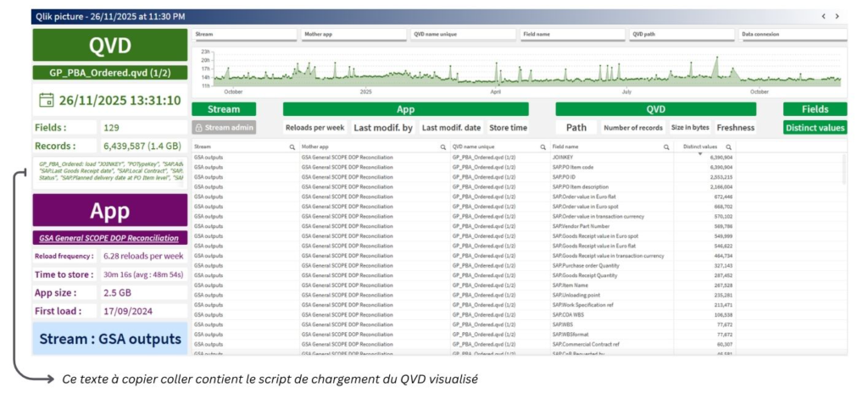Viewport: 868px width, 393px height.
Task: Enable the Freshness measure
Action: point(735,128)
